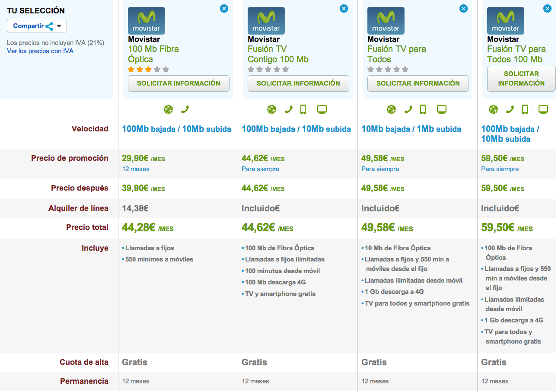
Task: Click the '59,50€ /MES' total price
Action: point(507,228)
